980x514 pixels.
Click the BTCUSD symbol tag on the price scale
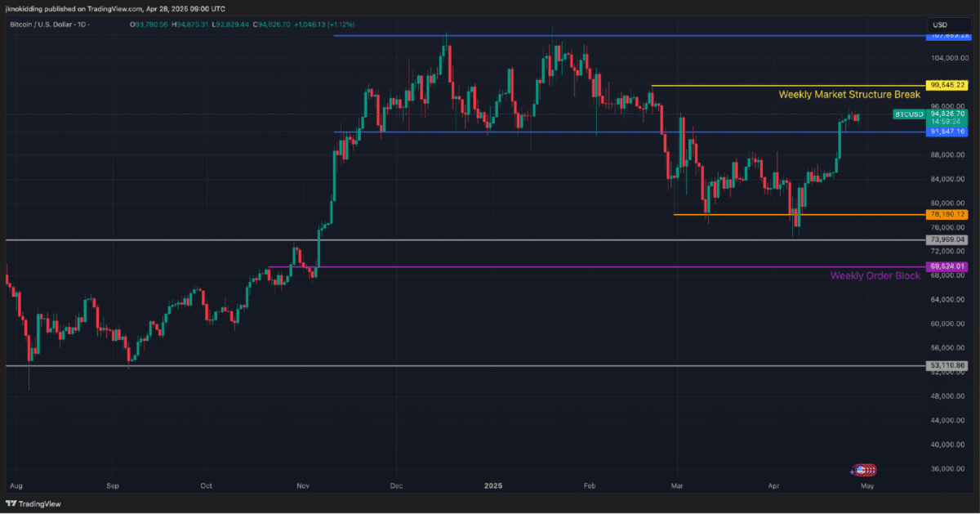[x=907, y=115]
